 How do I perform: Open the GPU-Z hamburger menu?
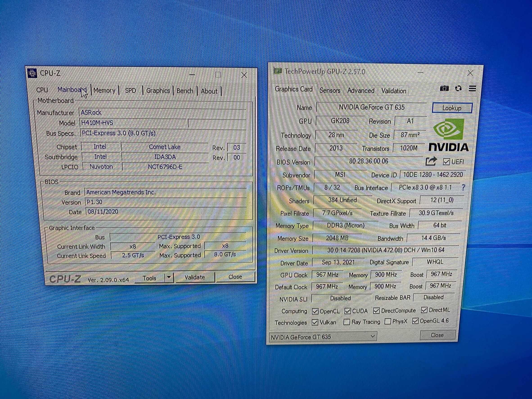(x=472, y=89)
